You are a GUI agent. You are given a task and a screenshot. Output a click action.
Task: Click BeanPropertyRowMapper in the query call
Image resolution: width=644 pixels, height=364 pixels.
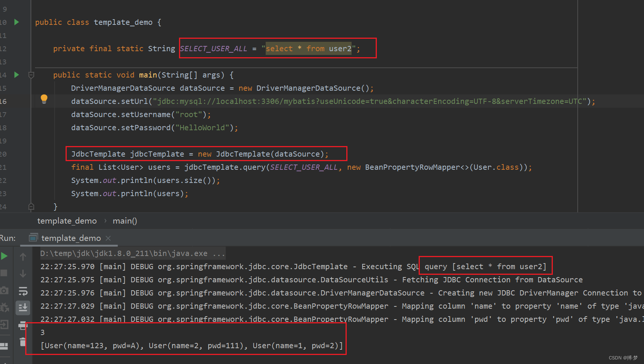tap(413, 167)
